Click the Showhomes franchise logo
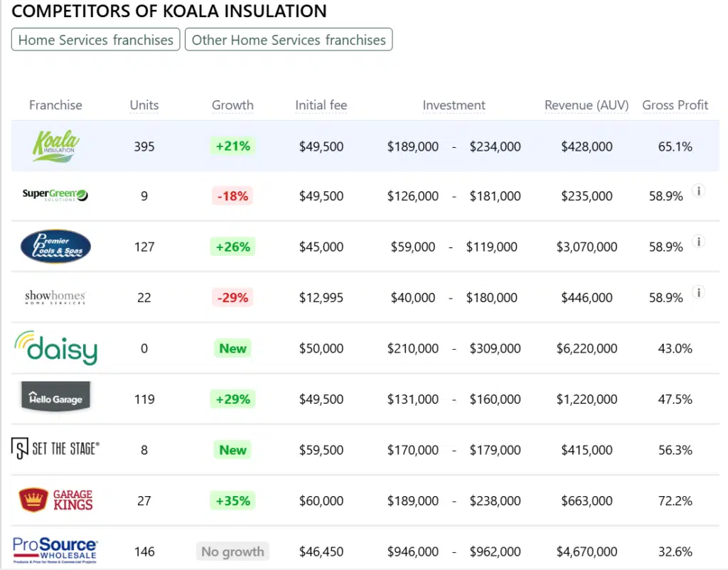The image size is (728, 570). (55, 297)
